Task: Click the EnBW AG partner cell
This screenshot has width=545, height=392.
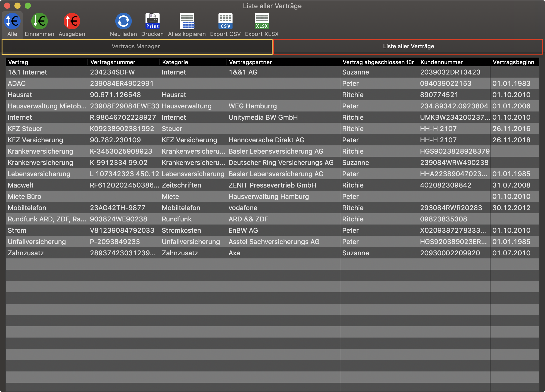Action: click(x=243, y=230)
